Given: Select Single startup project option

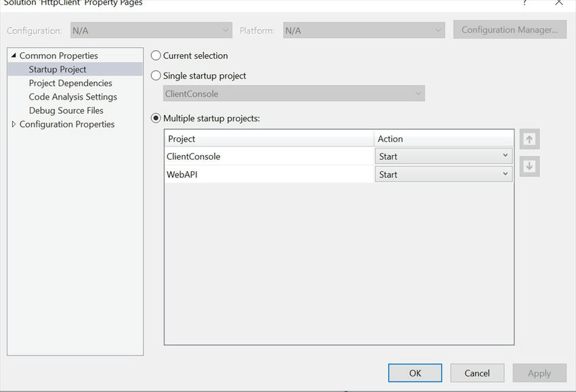Looking at the screenshot, I should pos(157,76).
